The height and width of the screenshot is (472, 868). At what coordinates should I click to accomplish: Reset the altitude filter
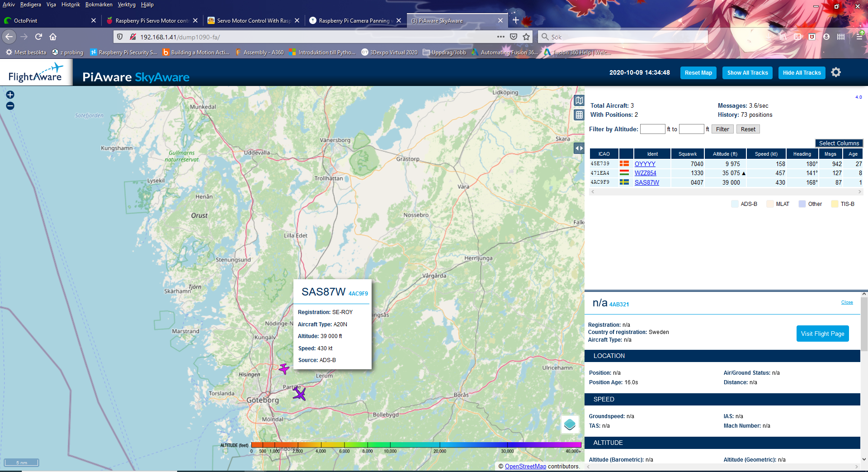click(748, 129)
